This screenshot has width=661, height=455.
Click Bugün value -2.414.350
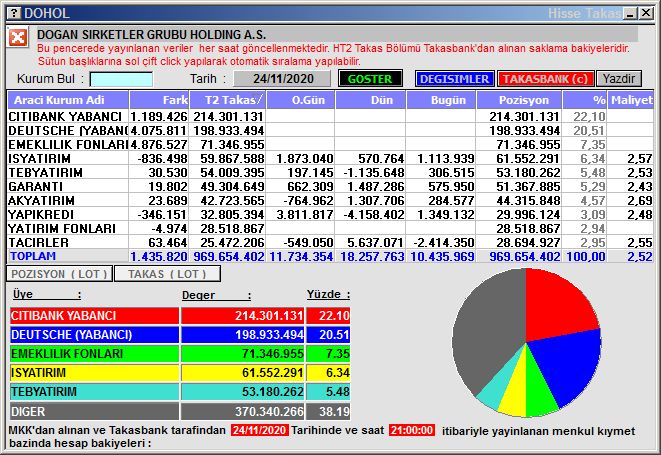[x=444, y=243]
